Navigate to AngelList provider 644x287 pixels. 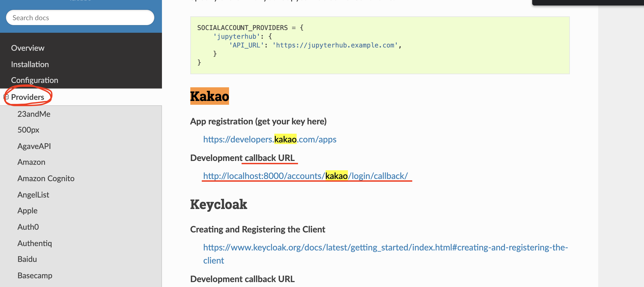coord(33,195)
